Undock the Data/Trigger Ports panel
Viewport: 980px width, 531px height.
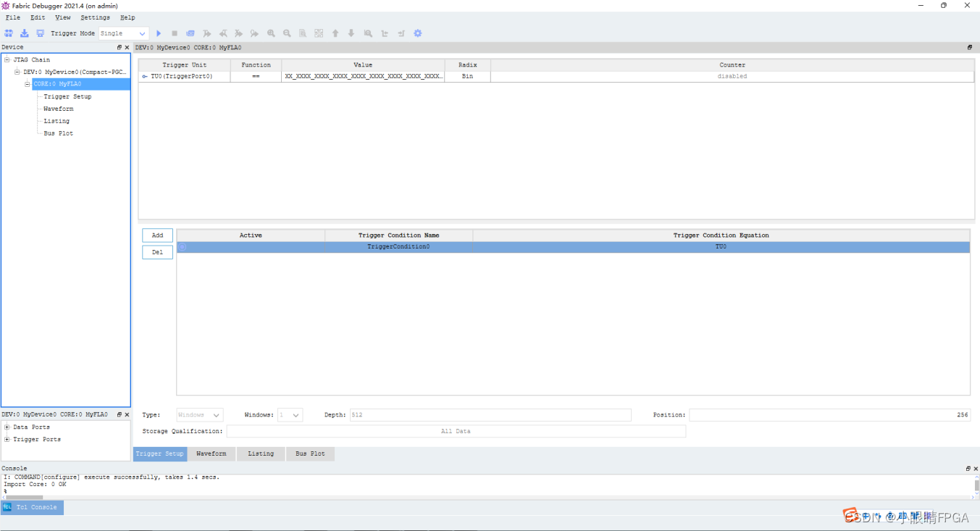(120, 414)
